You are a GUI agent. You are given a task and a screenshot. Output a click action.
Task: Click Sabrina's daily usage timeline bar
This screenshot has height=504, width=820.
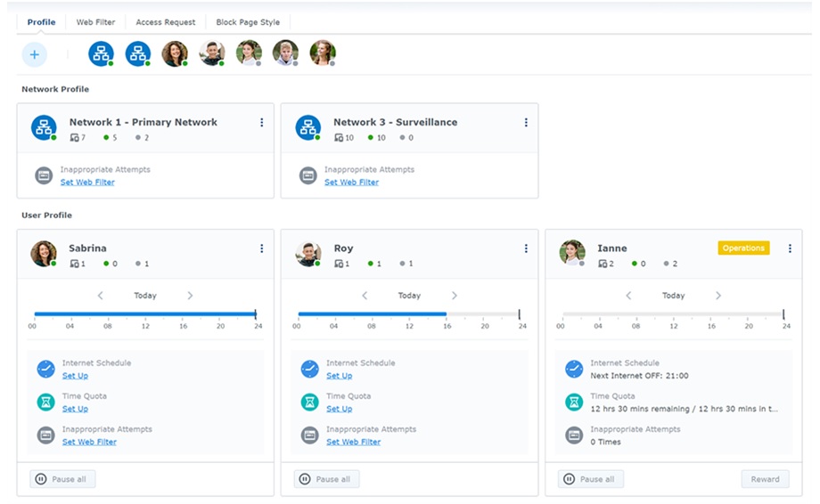[145, 314]
